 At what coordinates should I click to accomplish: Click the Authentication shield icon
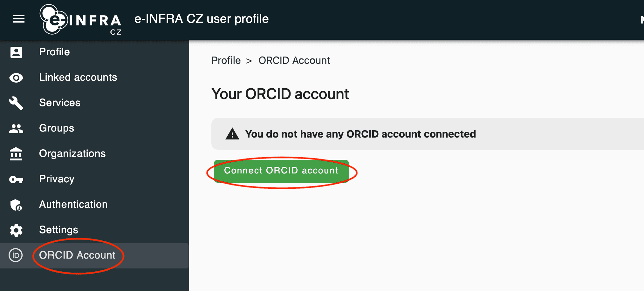16,205
